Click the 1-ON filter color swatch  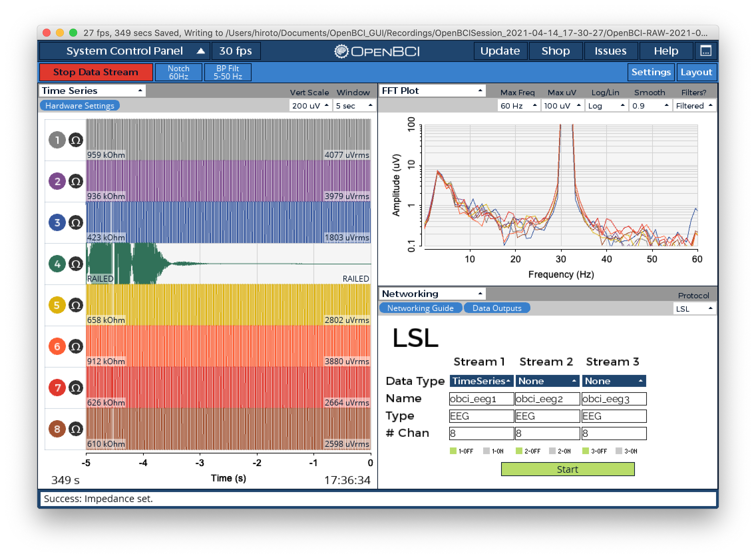pyautogui.click(x=486, y=451)
